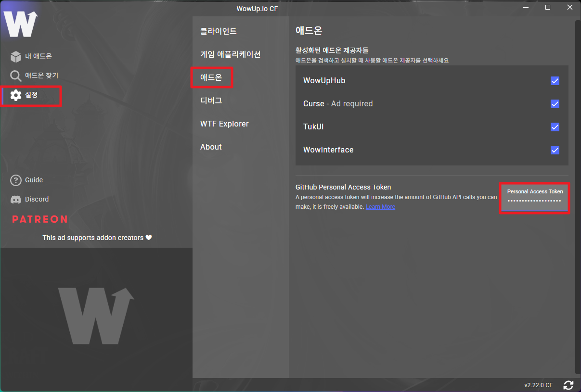Viewport: 581px width, 392px height.
Task: Switch to the 클라이언트 settings tab
Action: [219, 32]
